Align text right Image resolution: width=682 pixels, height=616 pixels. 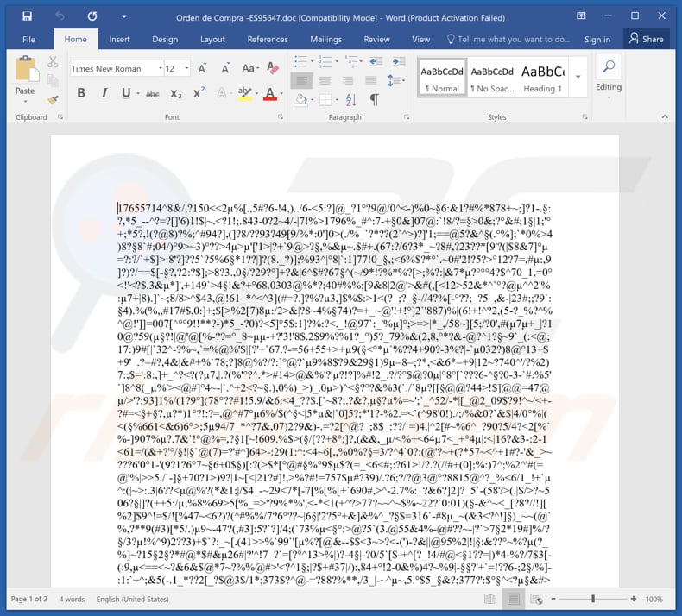[348, 81]
